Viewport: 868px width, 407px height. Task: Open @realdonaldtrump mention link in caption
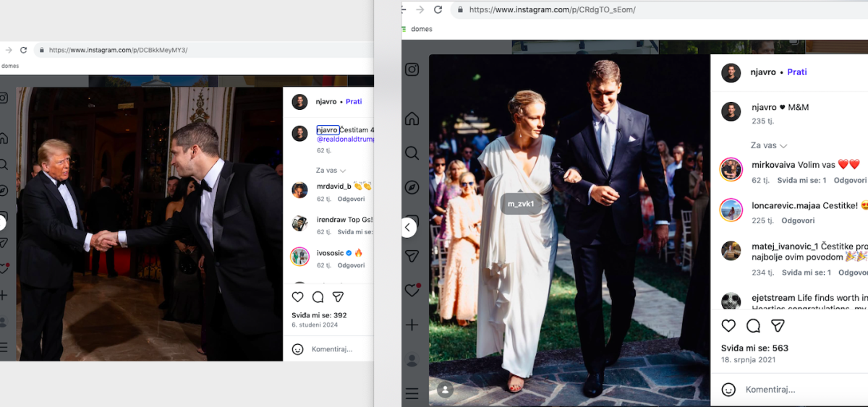345,139
